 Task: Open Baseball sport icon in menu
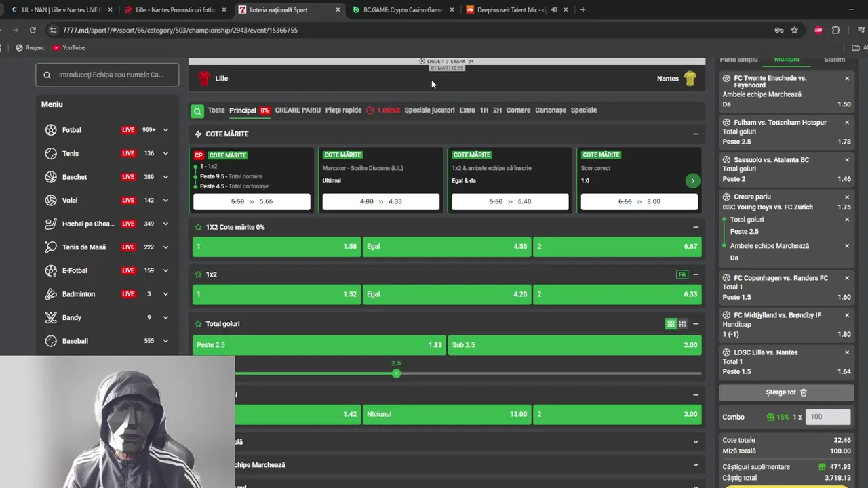pyautogui.click(x=51, y=341)
